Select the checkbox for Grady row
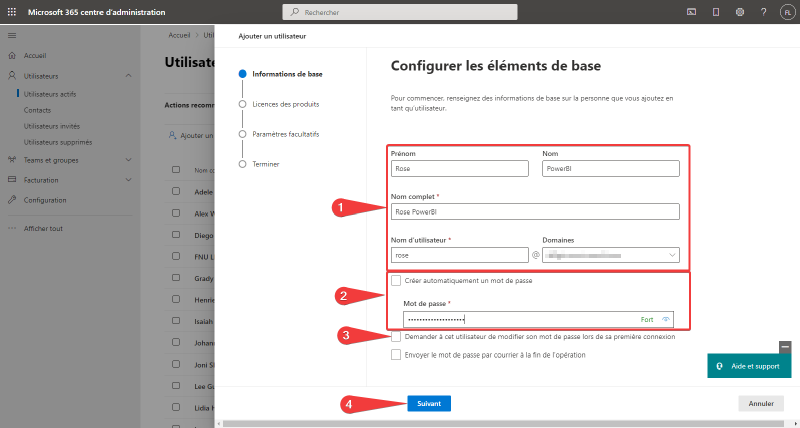Image resolution: width=800 pixels, height=428 pixels. click(176, 278)
